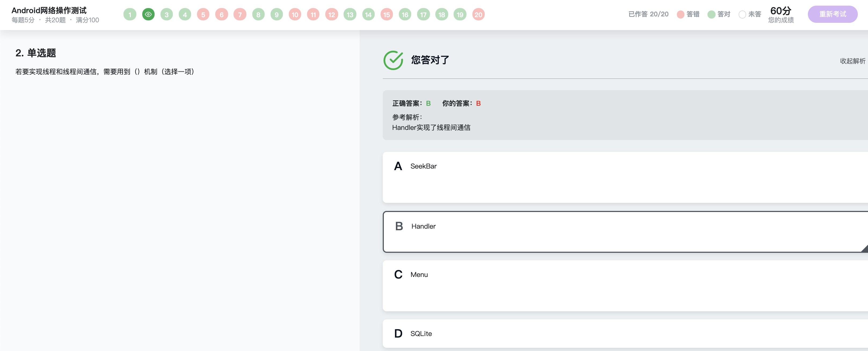The width and height of the screenshot is (868, 351).
Task: Click the question text about 线程间通信
Action: pyautogui.click(x=105, y=72)
